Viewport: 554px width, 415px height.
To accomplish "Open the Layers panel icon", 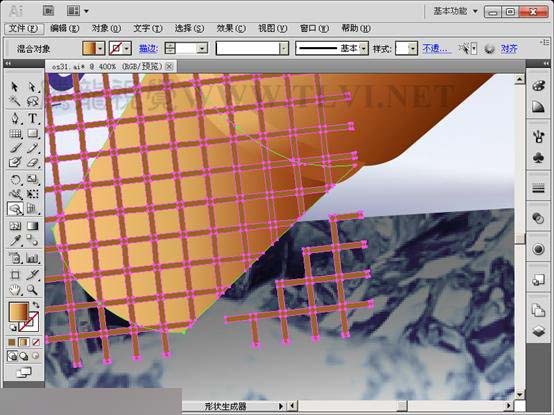I will click(x=538, y=331).
